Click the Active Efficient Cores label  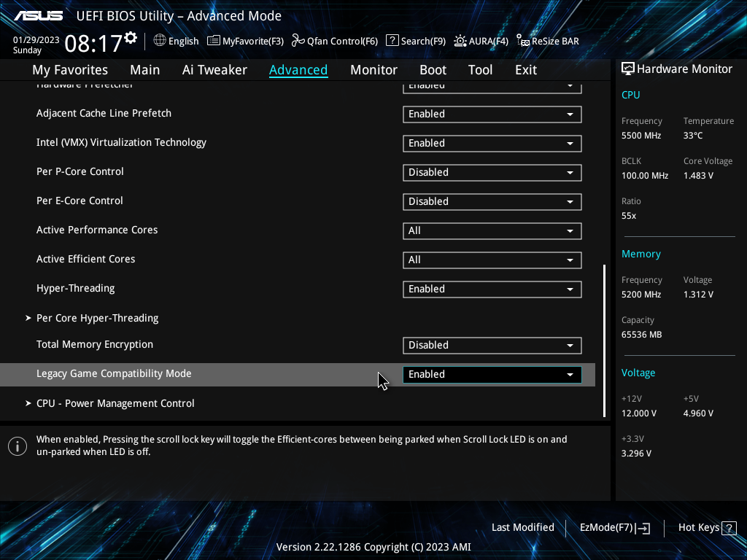point(86,259)
